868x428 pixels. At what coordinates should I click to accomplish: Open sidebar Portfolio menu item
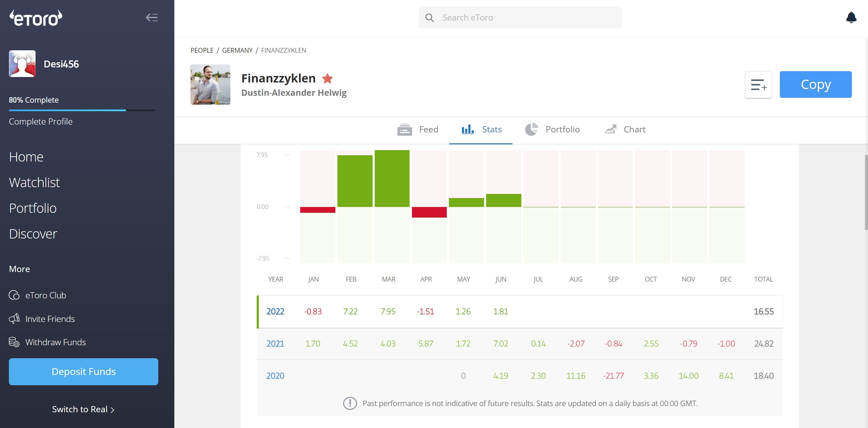[x=33, y=208]
